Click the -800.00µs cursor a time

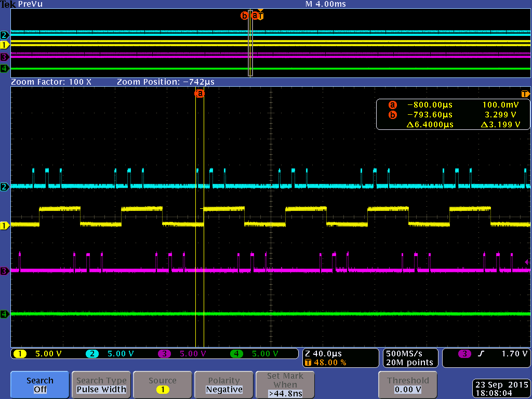coord(430,105)
